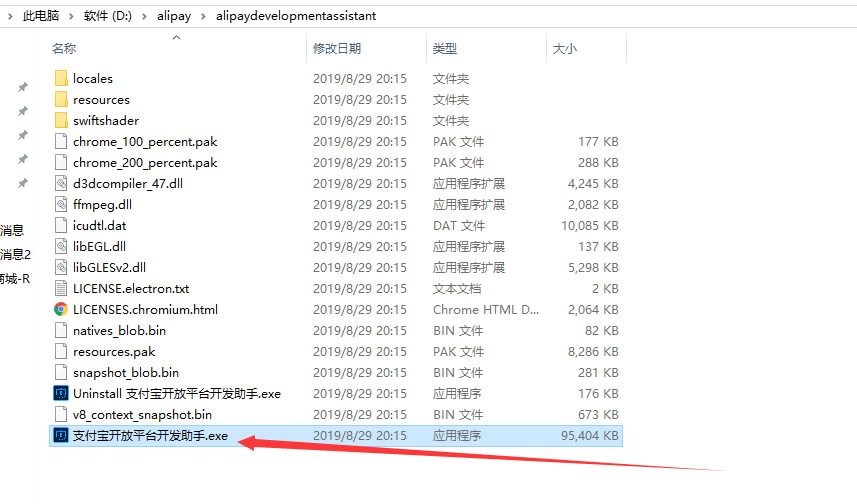Click the swiftshader folder icon
This screenshot has height=504, width=857.
point(60,121)
